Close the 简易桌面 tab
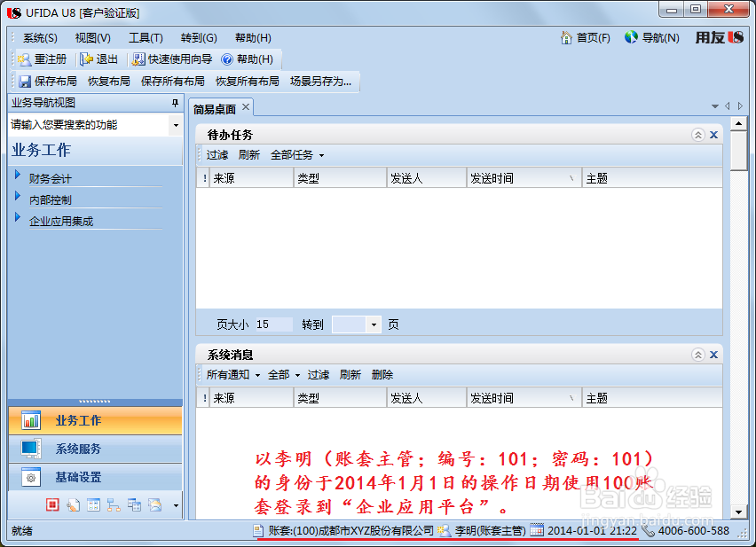756x547 pixels. [246, 107]
